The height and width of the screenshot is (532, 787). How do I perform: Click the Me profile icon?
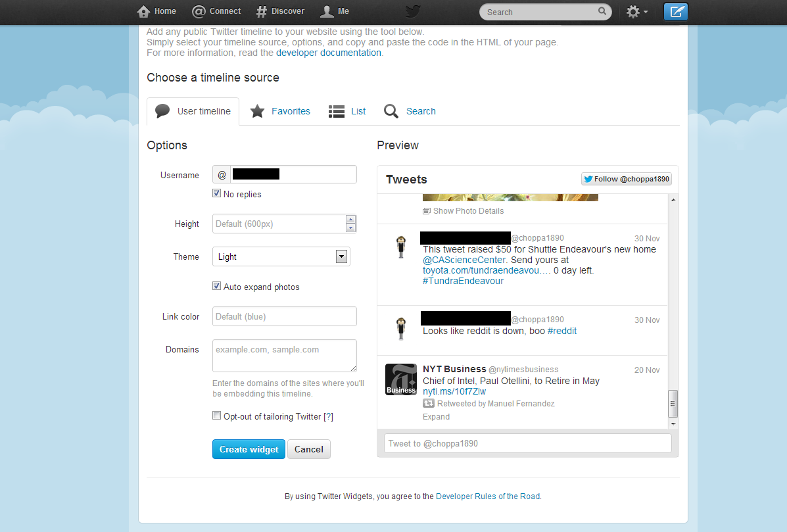pyautogui.click(x=327, y=12)
